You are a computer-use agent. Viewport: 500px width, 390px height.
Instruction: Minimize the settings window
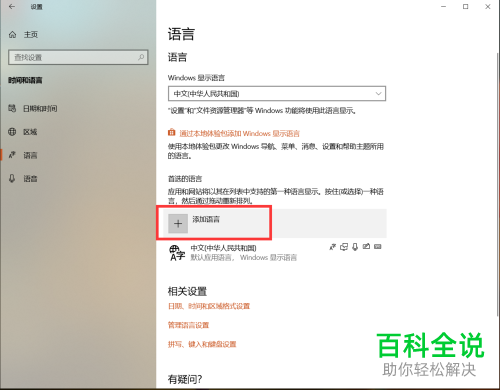[x=443, y=7]
